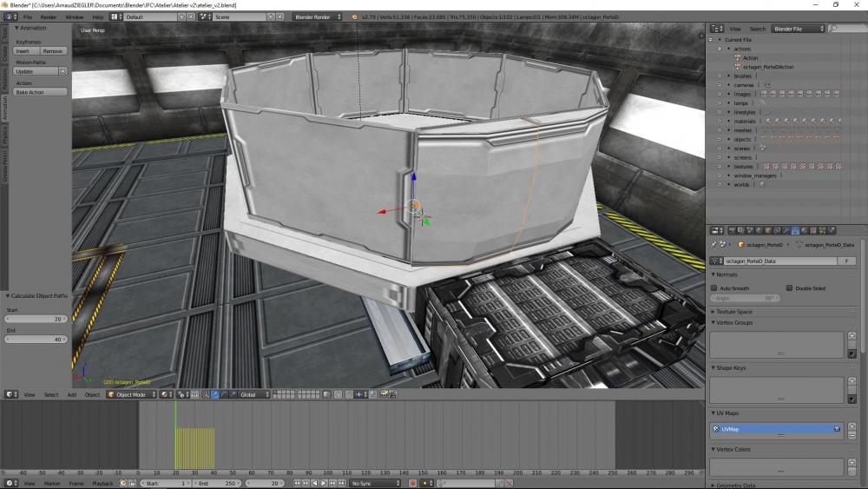Image resolution: width=868 pixels, height=489 pixels.
Task: Open the Modifiers wrench properties tab
Action: coord(787,230)
